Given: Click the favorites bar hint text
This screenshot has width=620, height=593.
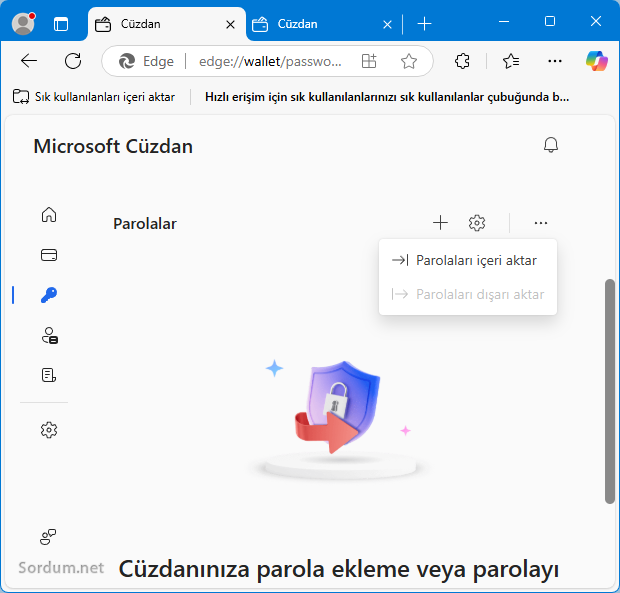Looking at the screenshot, I should [387, 97].
